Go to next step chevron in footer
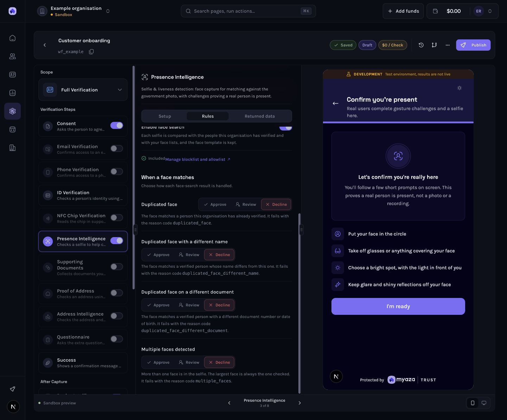The width and height of the screenshot is (507, 420). (x=300, y=403)
